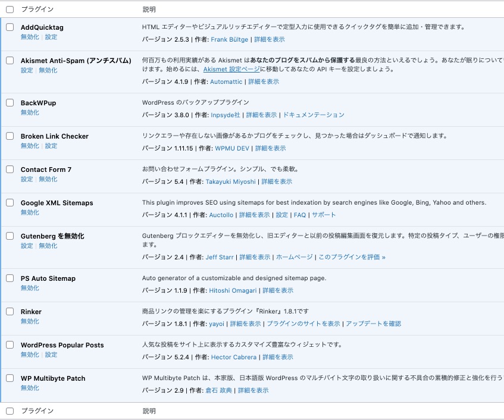
Task: Show details (詳細を表示) for AddQuicktag
Action: 270,39
